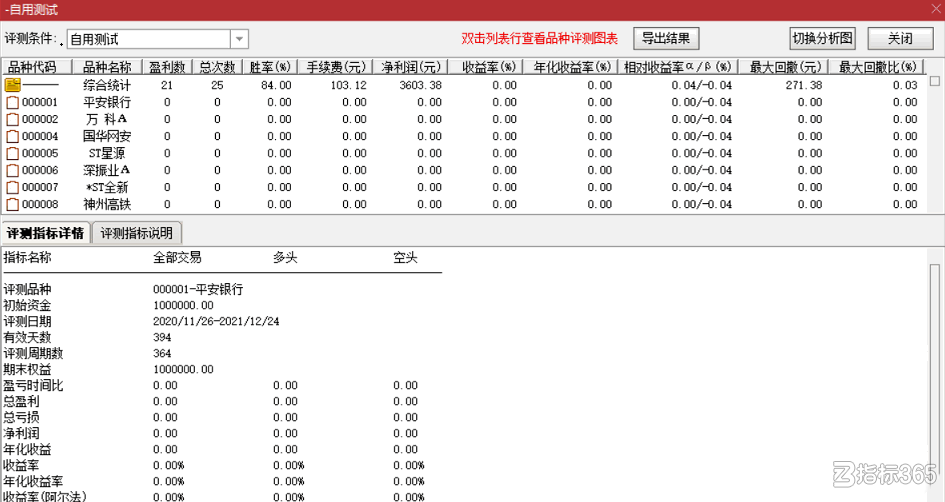Click the 000001-平安银行 value in details
The height and width of the screenshot is (502, 945).
tap(198, 289)
